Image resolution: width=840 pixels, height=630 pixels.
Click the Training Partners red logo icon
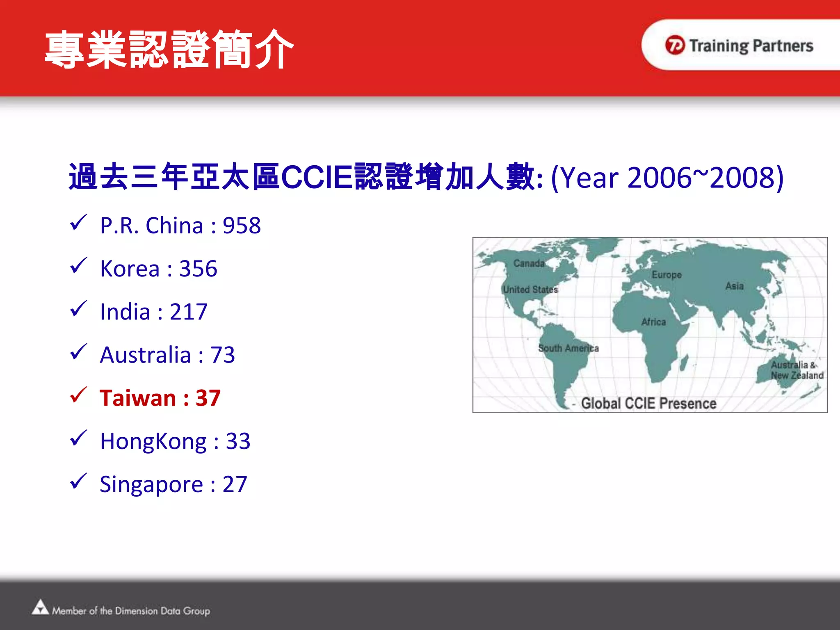coord(675,45)
